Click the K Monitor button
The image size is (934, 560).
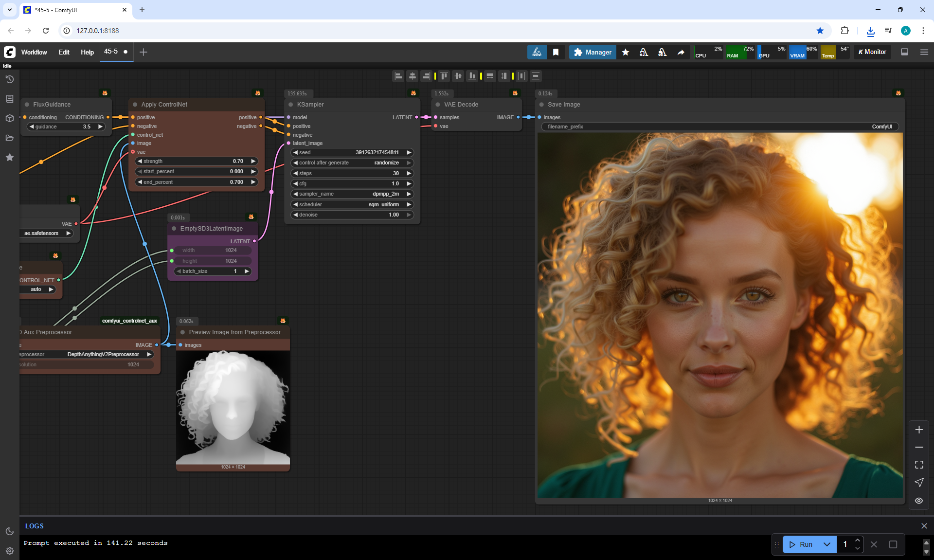pos(872,52)
